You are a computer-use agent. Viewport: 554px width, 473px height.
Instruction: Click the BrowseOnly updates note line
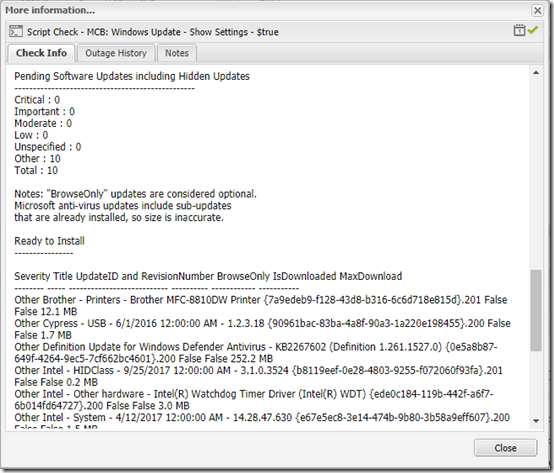click(x=135, y=194)
